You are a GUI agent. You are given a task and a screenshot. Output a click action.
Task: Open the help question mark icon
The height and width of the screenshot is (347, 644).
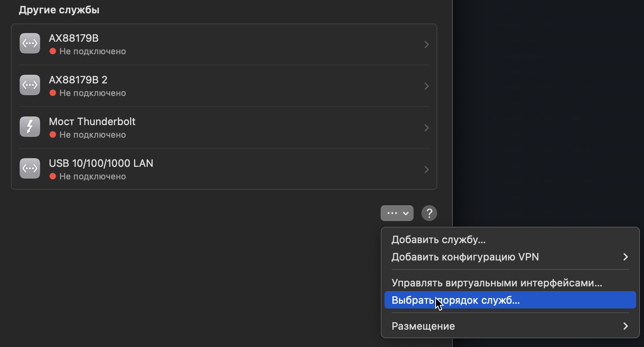(x=429, y=213)
